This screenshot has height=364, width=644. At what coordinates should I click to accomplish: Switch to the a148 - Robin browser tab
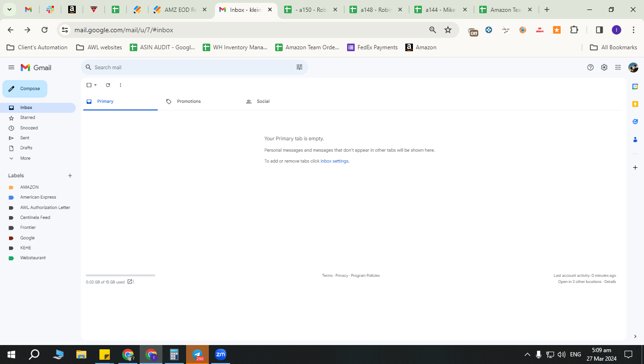tap(376, 9)
